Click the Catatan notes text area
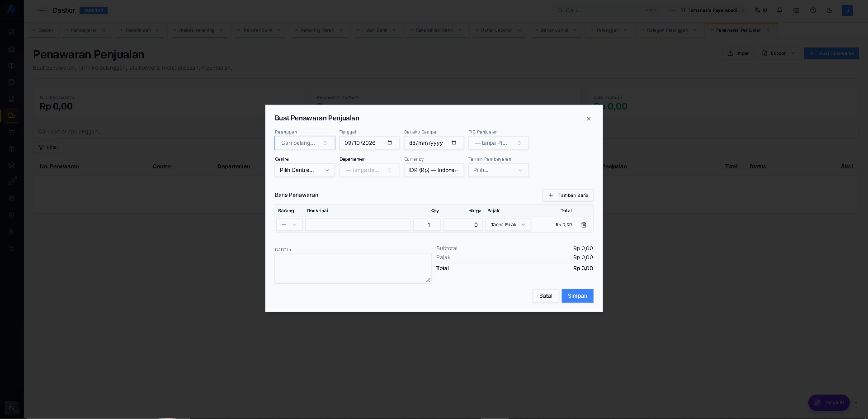Viewport: 868px width, 419px height. pos(353,269)
